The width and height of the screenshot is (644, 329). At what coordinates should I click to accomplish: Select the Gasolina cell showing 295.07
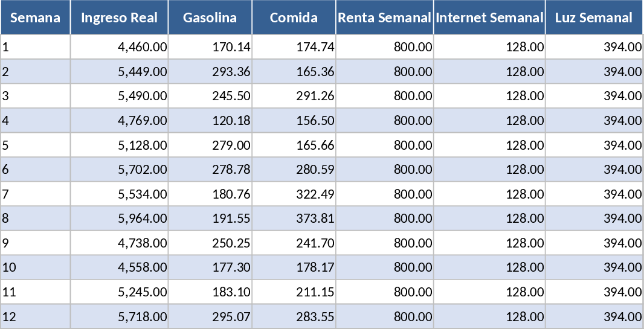click(x=210, y=316)
